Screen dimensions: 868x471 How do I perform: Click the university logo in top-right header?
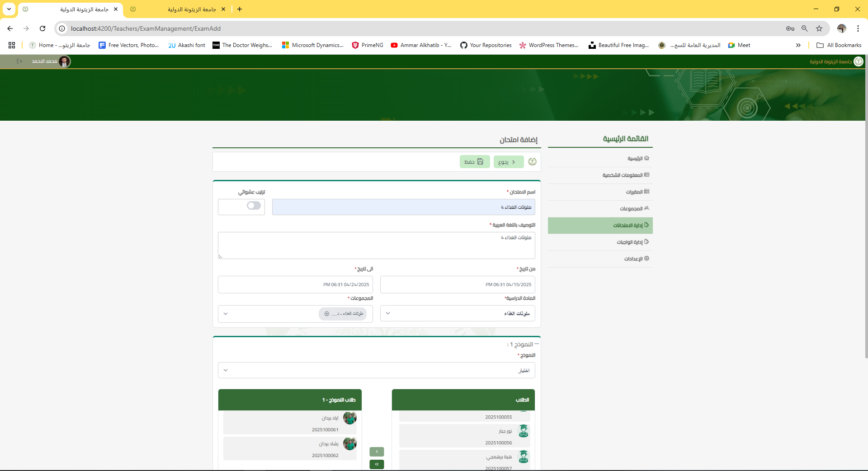(x=858, y=61)
